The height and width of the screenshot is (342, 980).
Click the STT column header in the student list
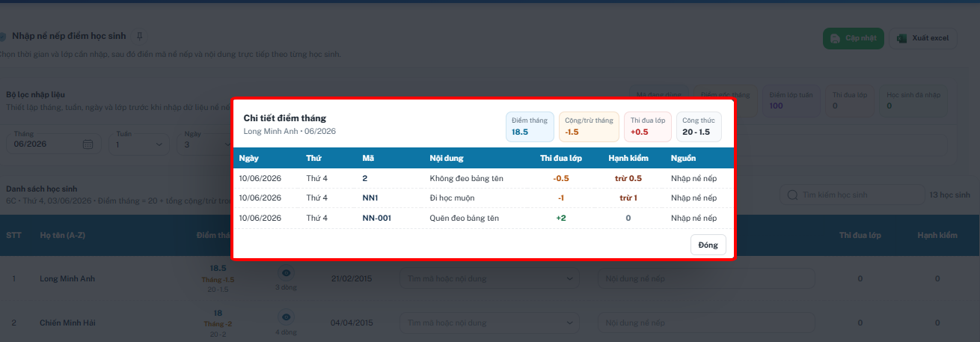pos(13,235)
